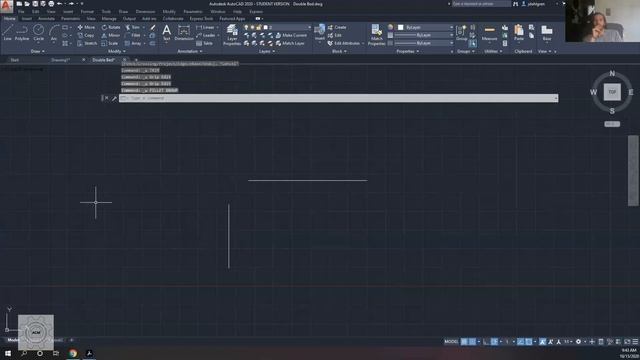Open the Annotate ribbon tab
The height and width of the screenshot is (360, 640).
click(x=46, y=19)
